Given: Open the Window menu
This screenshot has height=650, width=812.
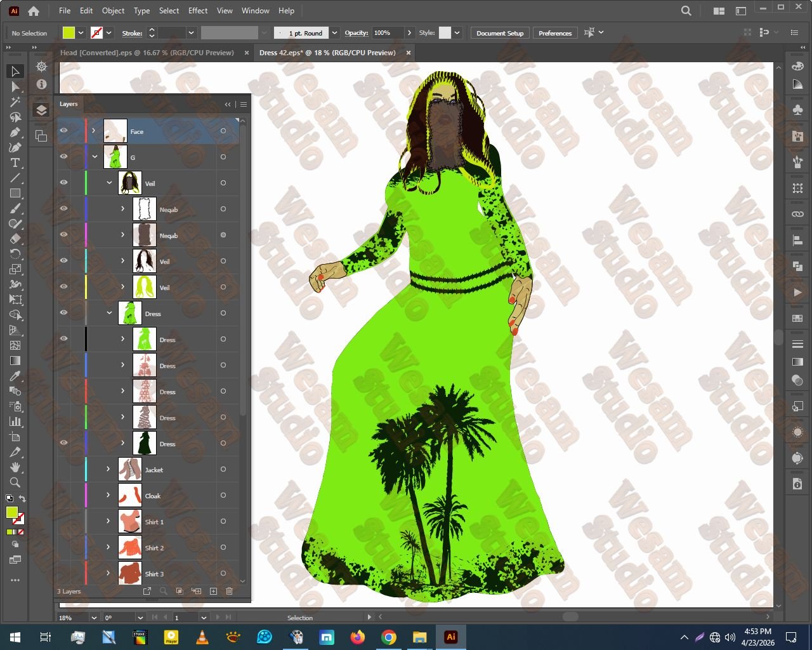Looking at the screenshot, I should pyautogui.click(x=256, y=11).
